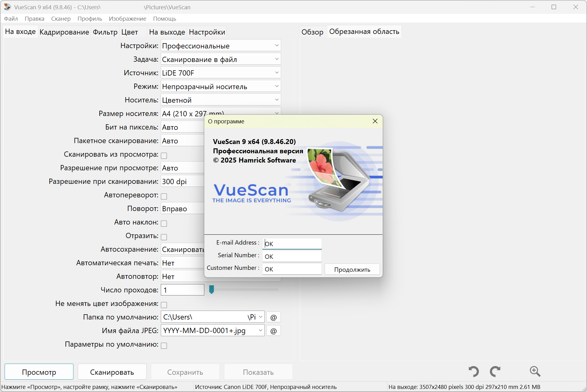Open the 'Автоматическая печать' dropdown

click(182, 263)
